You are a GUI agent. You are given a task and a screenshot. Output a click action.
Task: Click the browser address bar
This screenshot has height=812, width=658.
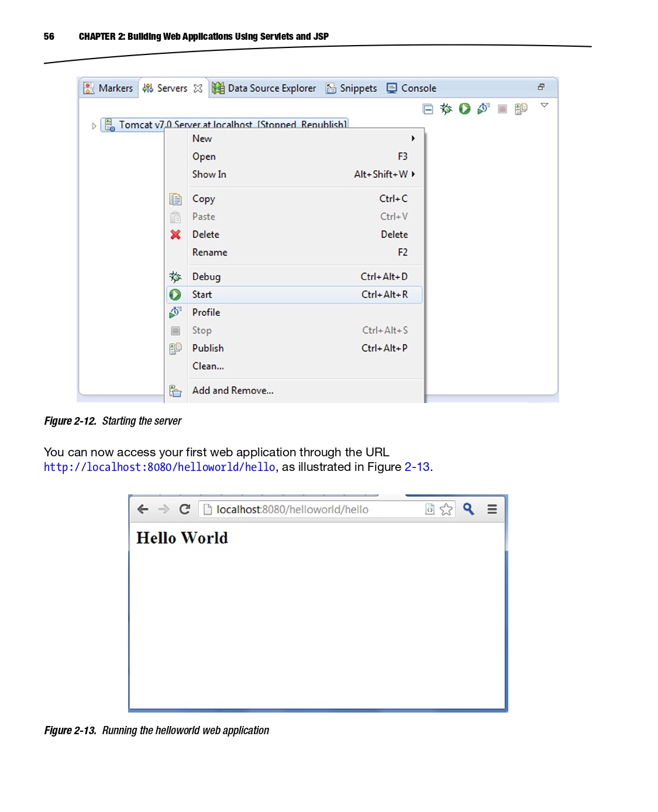tap(326, 510)
